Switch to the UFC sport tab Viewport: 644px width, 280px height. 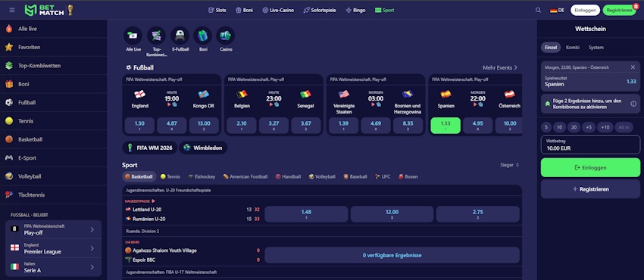[383, 176]
